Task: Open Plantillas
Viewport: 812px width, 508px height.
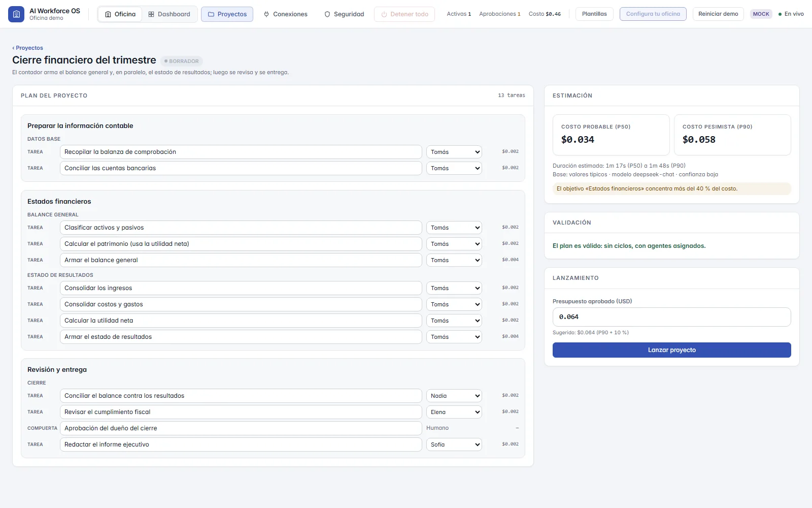Action: [x=594, y=14]
